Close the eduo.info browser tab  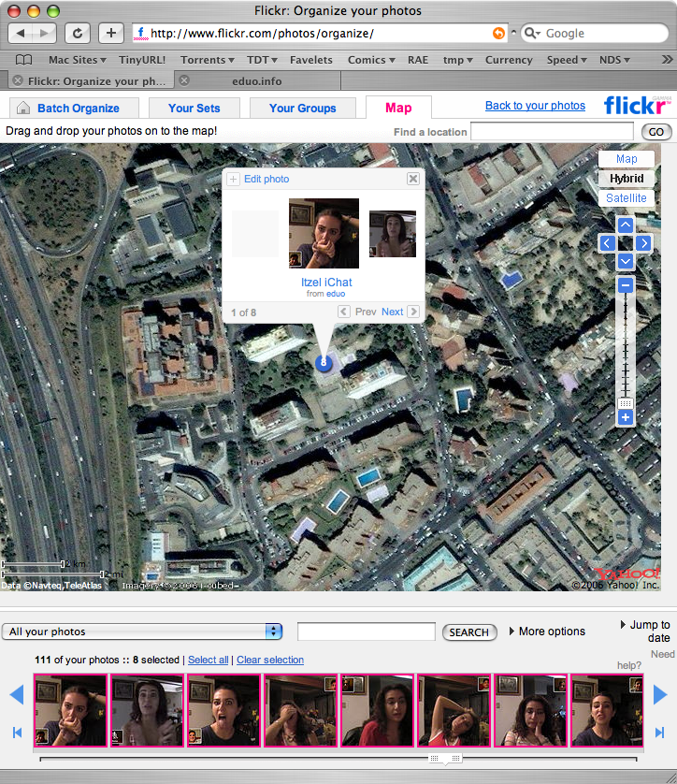(184, 80)
